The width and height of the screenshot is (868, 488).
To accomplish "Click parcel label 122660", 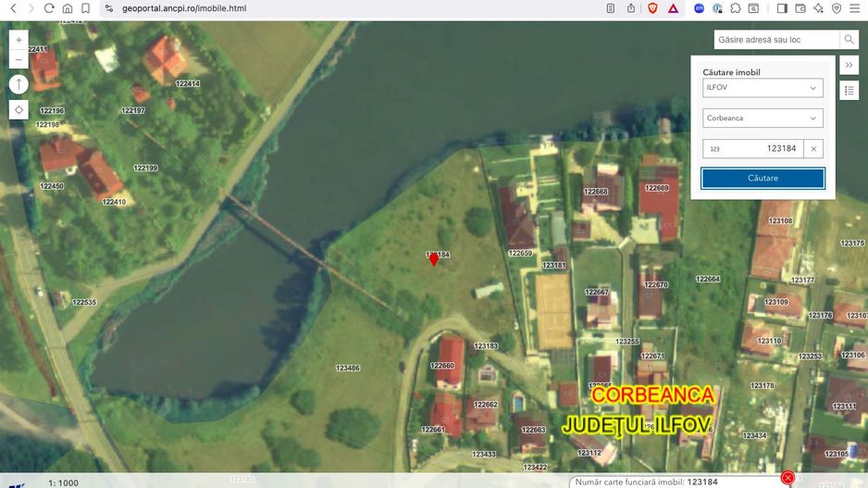I will [442, 366].
